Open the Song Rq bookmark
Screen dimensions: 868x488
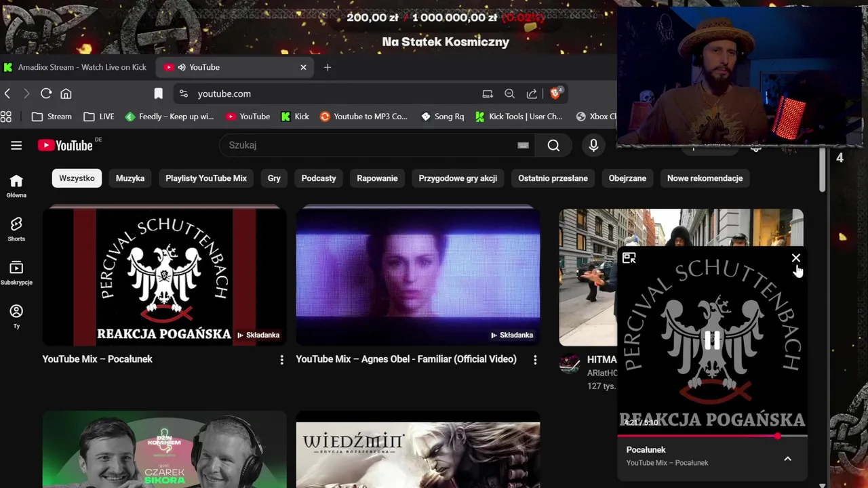click(x=442, y=117)
